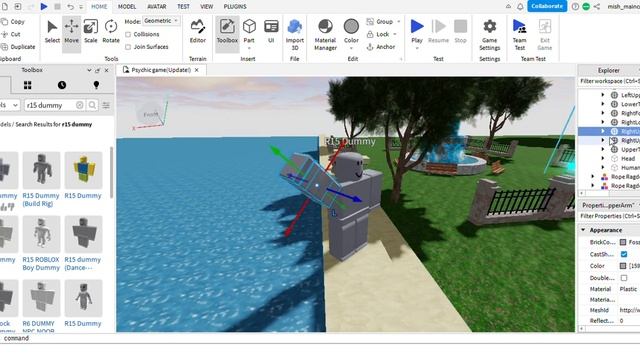
Task: Click the Collaborate button
Action: 547,6
